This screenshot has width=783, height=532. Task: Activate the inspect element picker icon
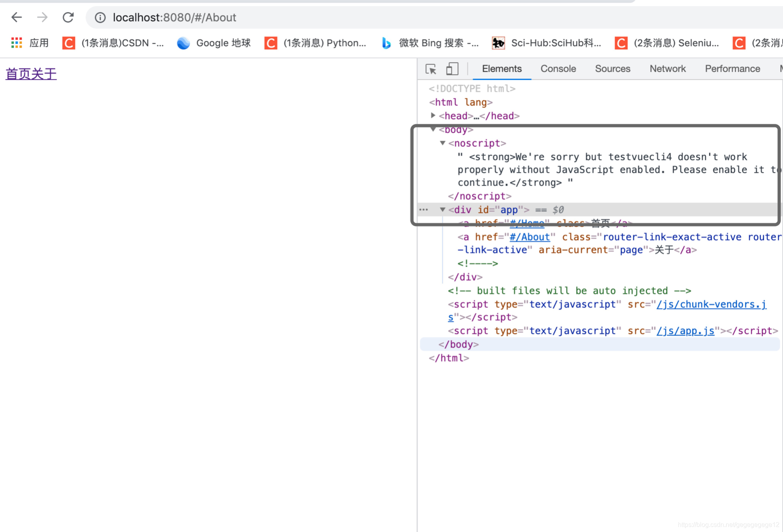pyautogui.click(x=431, y=69)
